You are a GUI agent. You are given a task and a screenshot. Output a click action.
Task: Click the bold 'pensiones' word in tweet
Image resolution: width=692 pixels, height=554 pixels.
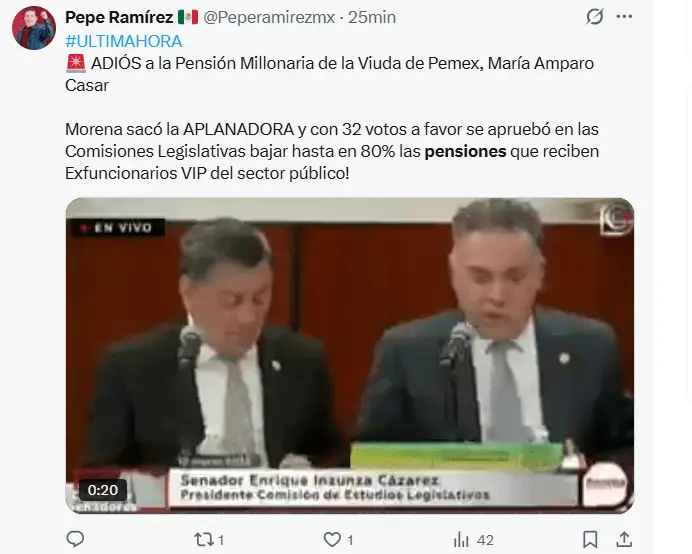tap(465, 151)
